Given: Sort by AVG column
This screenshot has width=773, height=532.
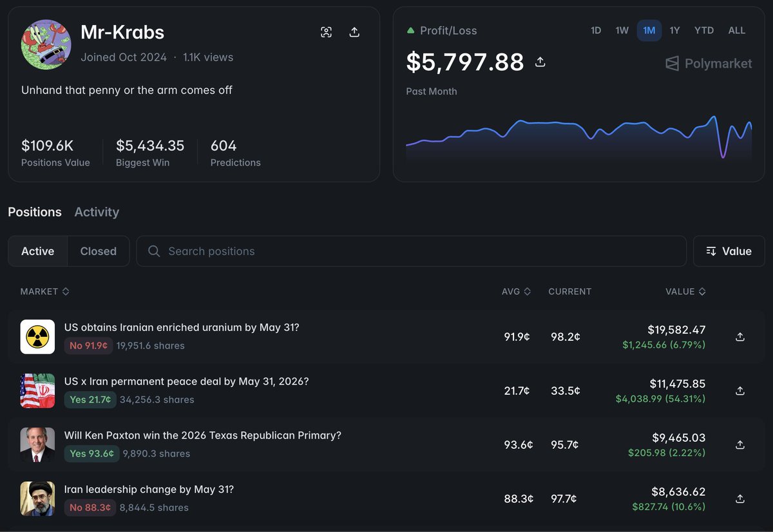Looking at the screenshot, I should pyautogui.click(x=516, y=292).
